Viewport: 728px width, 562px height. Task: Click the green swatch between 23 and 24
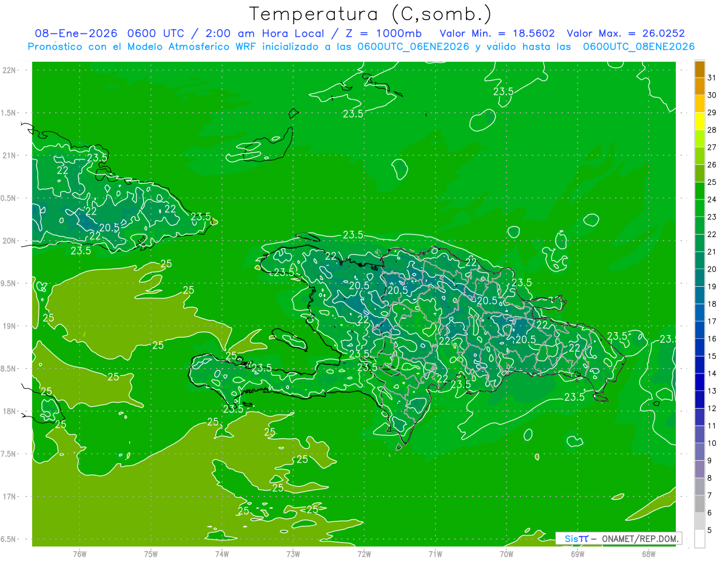(699, 208)
